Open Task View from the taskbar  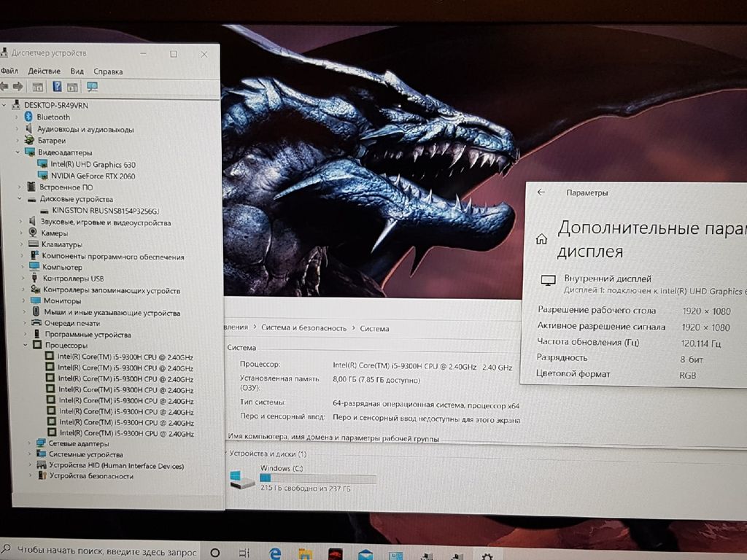pos(244,553)
